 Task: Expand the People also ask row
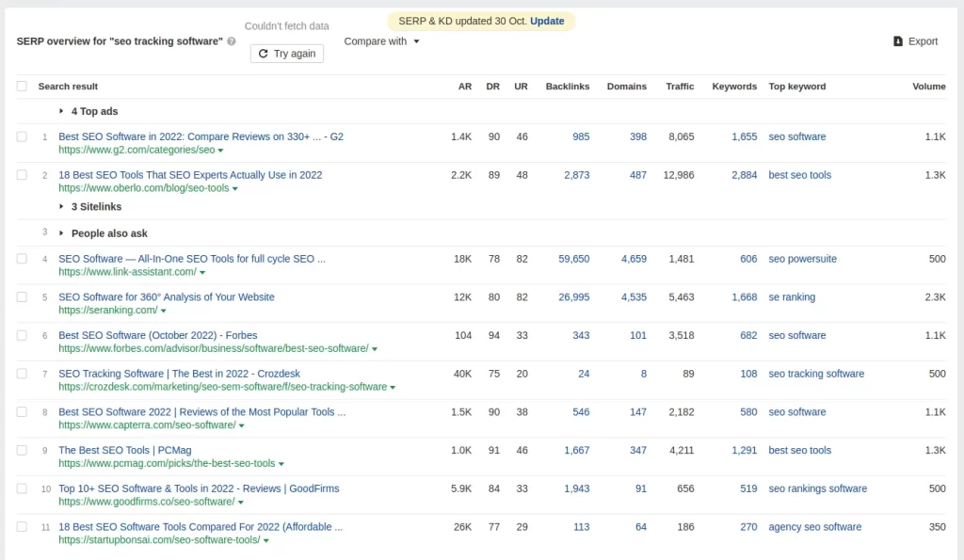pyautogui.click(x=61, y=233)
